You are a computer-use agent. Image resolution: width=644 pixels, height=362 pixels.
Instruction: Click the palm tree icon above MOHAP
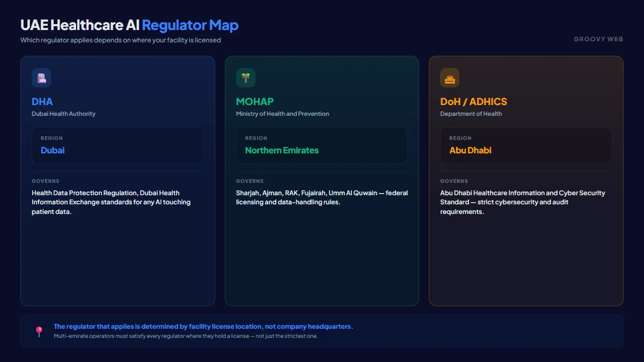click(x=246, y=78)
